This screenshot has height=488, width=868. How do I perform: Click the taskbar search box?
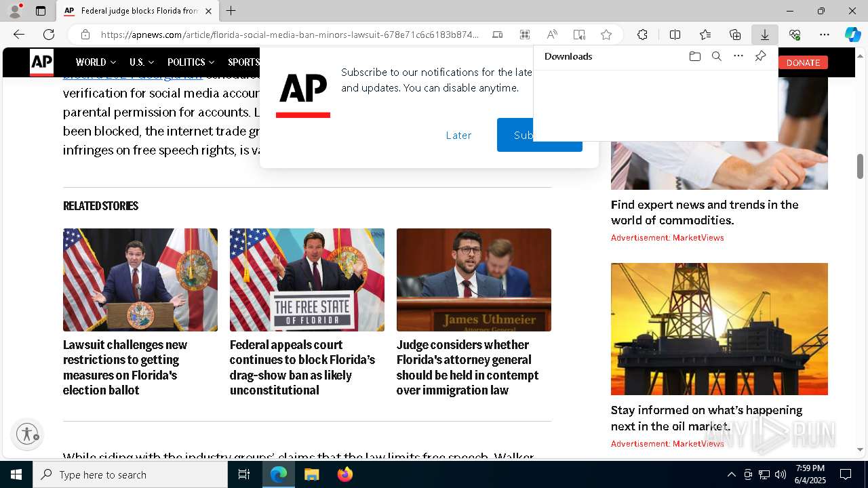pos(130,474)
